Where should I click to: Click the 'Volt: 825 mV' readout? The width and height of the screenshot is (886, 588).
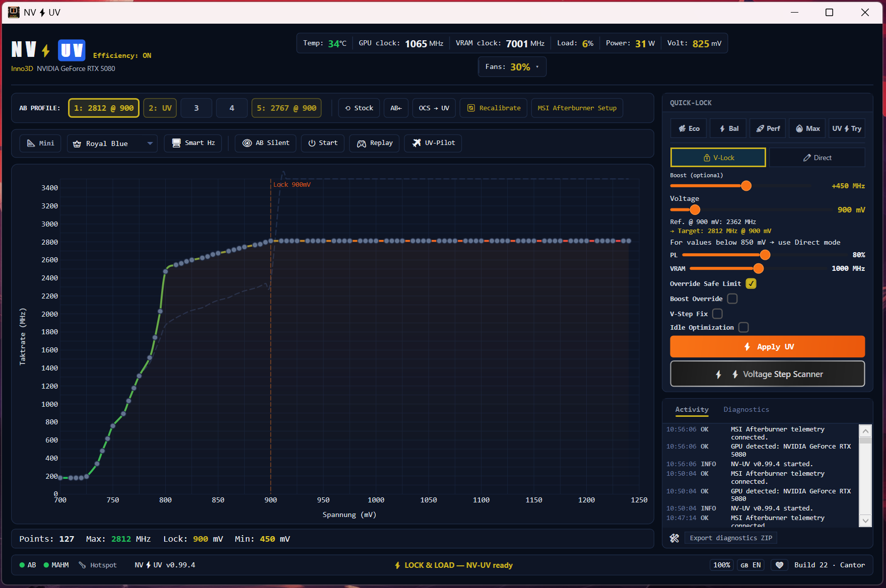pyautogui.click(x=694, y=44)
